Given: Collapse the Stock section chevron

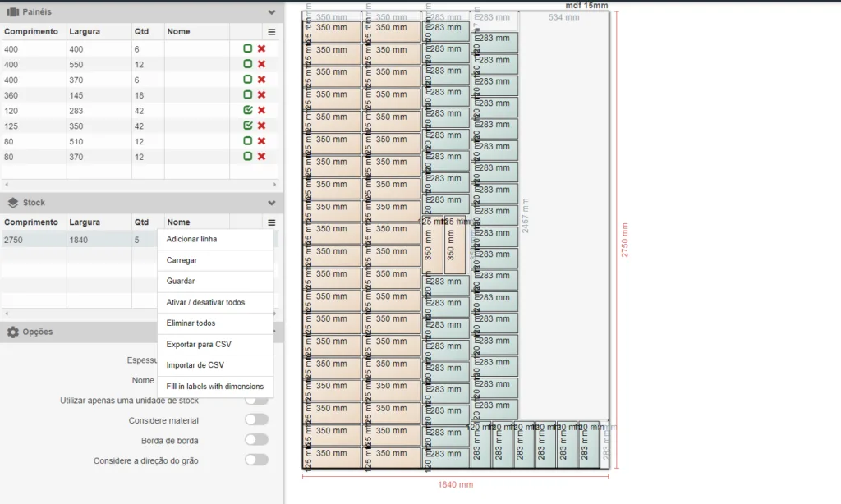Looking at the screenshot, I should 272,203.
